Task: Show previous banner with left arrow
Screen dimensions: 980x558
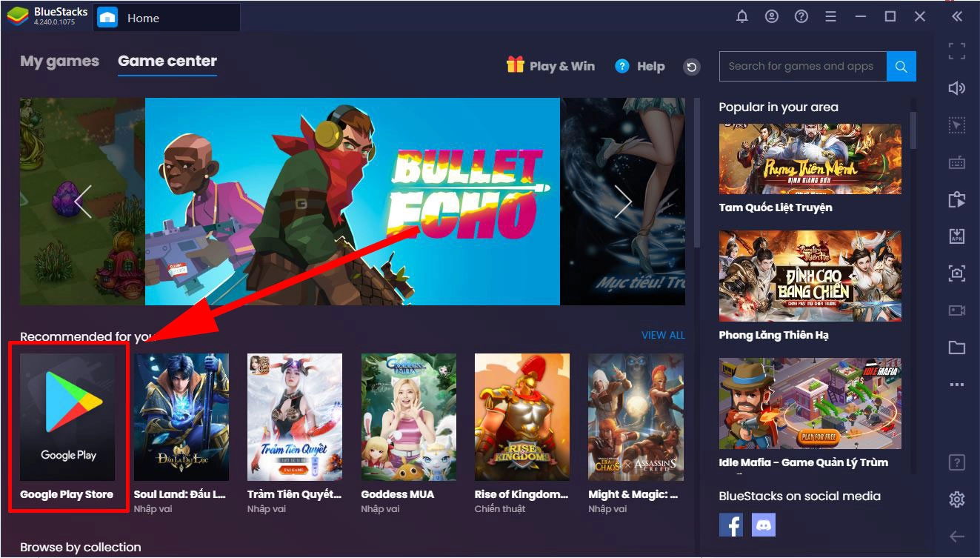Action: click(x=83, y=201)
